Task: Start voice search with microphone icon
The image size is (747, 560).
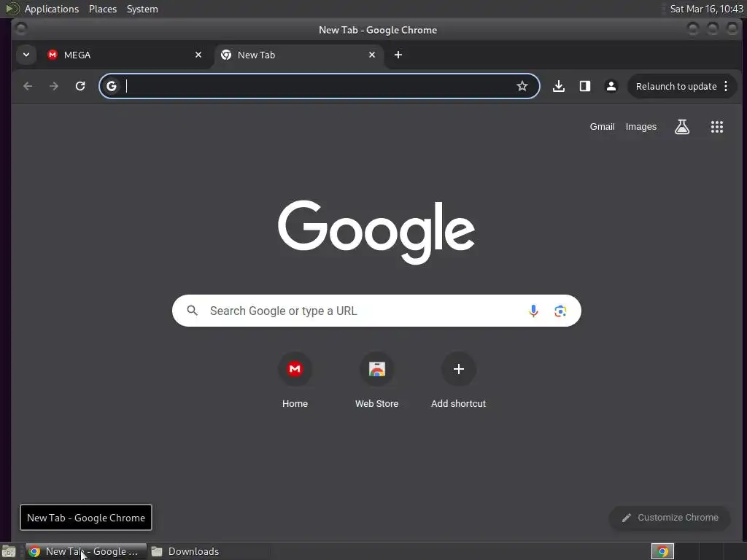Action: point(533,311)
